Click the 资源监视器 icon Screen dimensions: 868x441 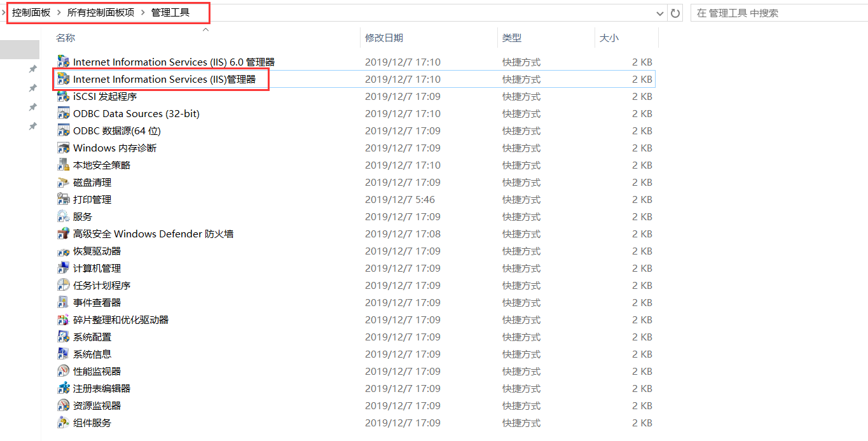tap(63, 405)
